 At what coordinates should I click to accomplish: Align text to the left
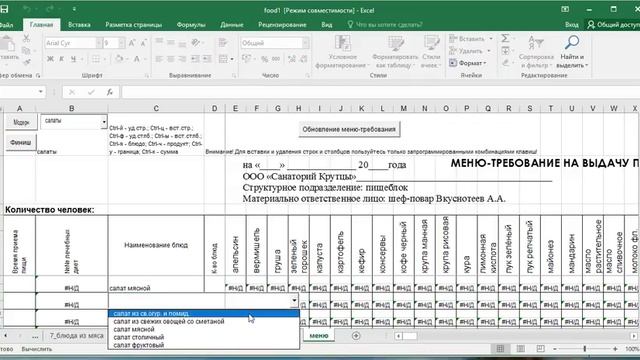159,59
